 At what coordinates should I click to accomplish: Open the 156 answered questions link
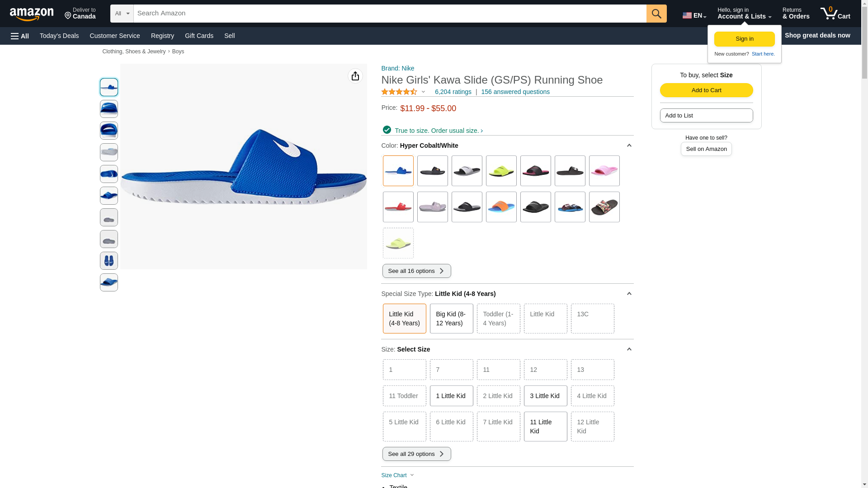515,92
